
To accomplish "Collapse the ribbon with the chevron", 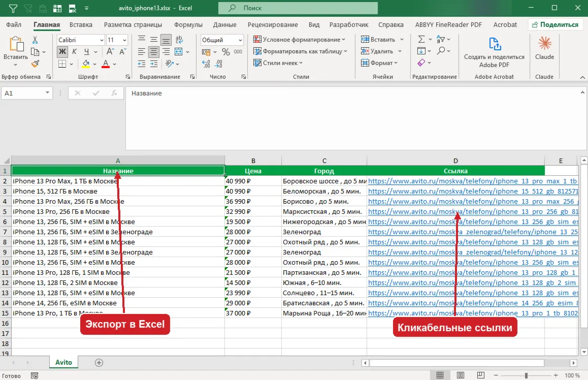I will [x=582, y=77].
